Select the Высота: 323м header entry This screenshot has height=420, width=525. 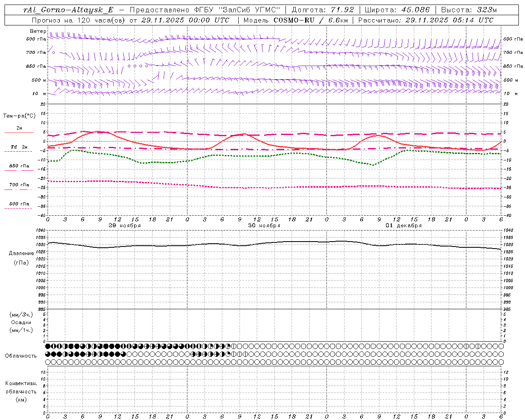[x=469, y=10]
